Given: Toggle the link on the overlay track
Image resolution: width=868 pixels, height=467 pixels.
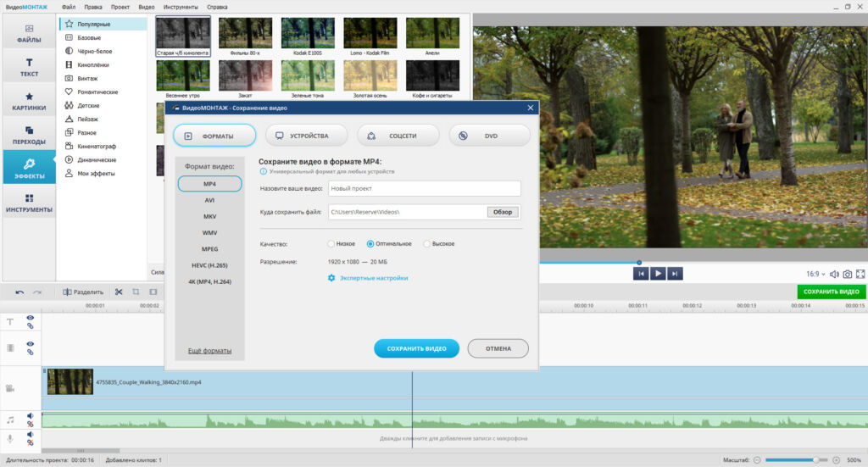Looking at the screenshot, I should (30, 352).
